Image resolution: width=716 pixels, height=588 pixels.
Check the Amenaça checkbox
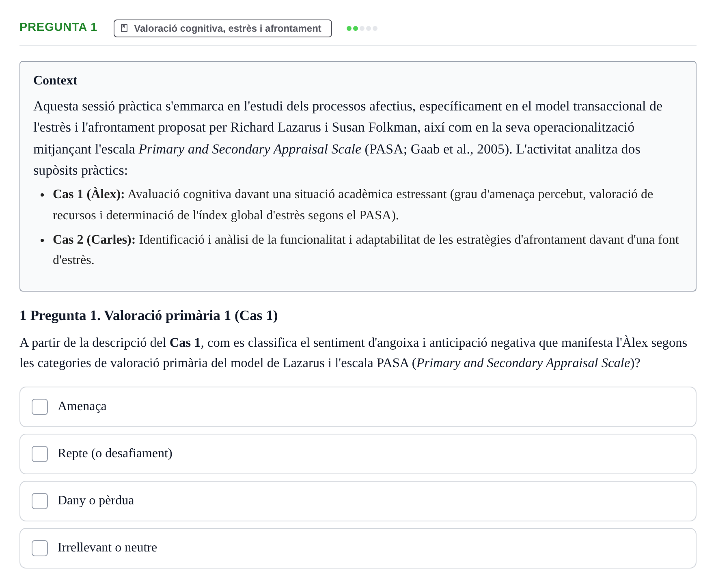(40, 407)
